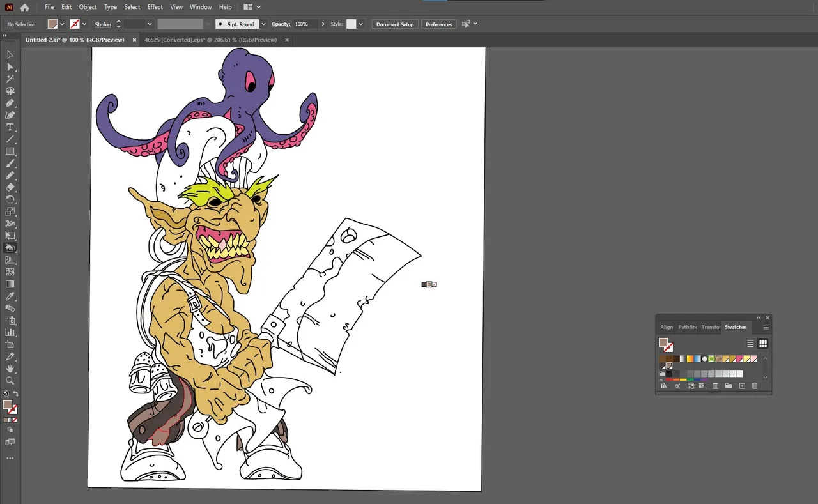Select the Zoom tool magnifier
The height and width of the screenshot is (504, 818).
point(10,381)
